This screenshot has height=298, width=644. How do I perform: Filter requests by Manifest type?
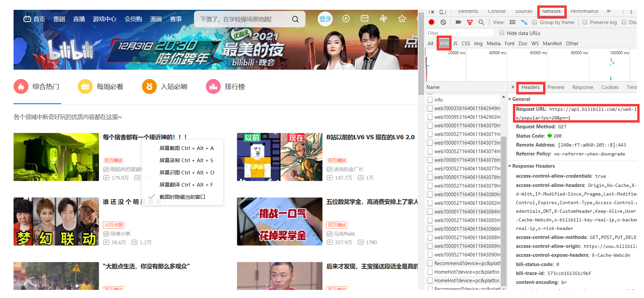click(x=552, y=43)
